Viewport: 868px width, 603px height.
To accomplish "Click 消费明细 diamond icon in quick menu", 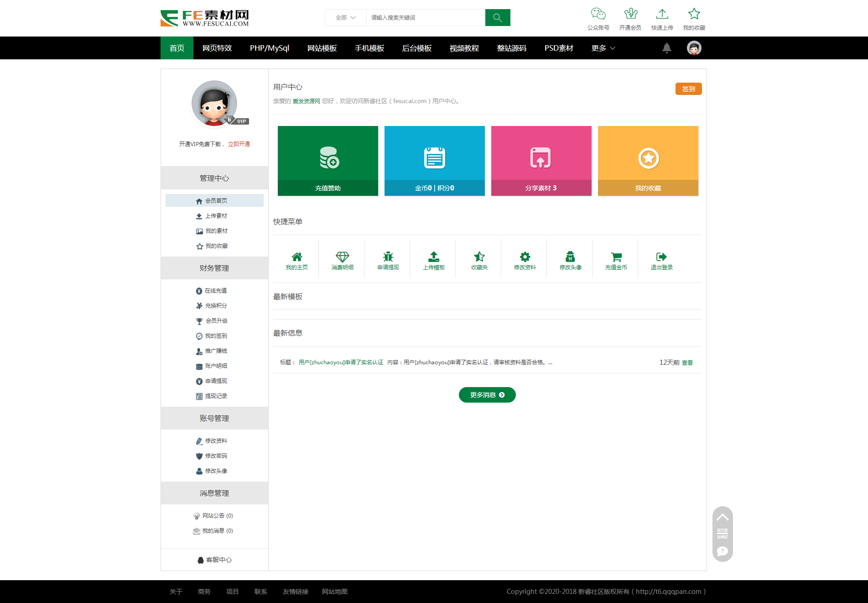I will 342,257.
